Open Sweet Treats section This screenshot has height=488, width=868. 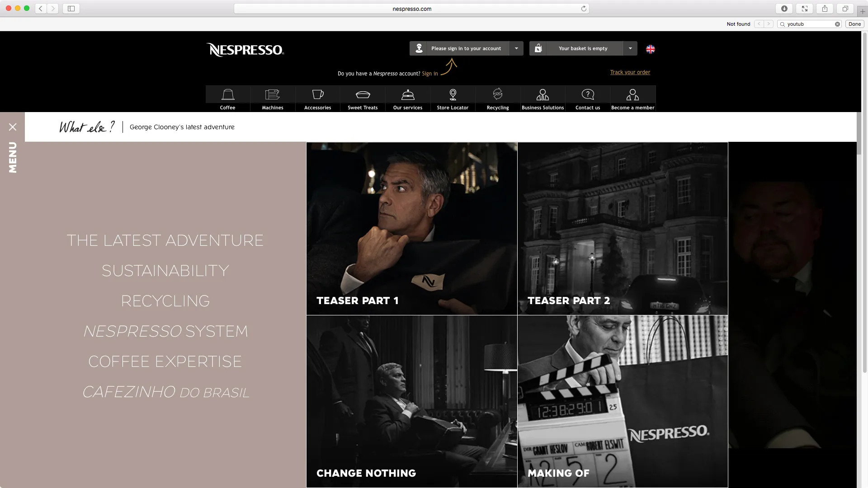click(x=363, y=99)
